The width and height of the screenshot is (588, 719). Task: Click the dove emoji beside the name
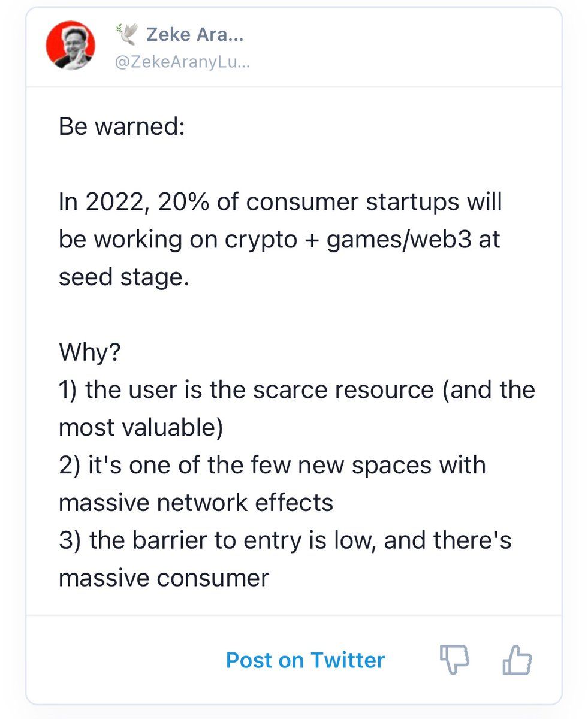(127, 36)
